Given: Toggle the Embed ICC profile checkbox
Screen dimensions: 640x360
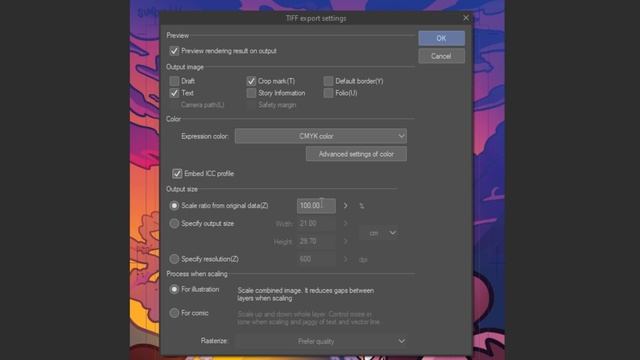Looking at the screenshot, I should pos(177,173).
